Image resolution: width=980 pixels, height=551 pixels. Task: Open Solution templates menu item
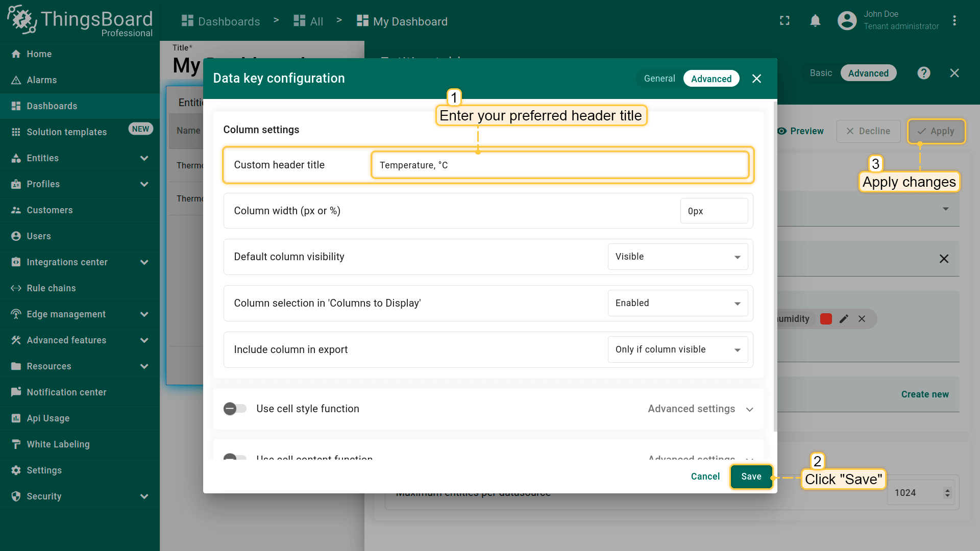pyautogui.click(x=66, y=132)
